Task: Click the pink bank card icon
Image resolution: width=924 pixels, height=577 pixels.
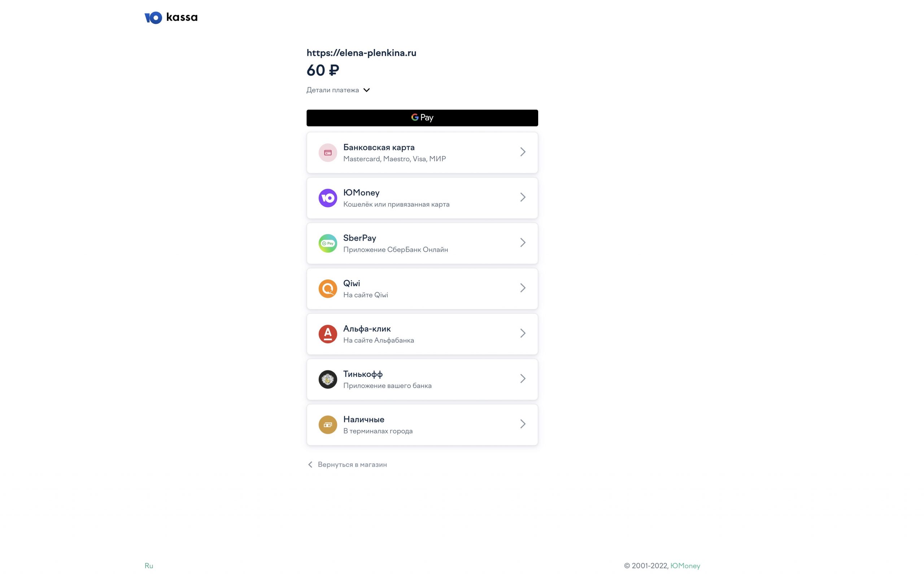Action: pos(328,153)
